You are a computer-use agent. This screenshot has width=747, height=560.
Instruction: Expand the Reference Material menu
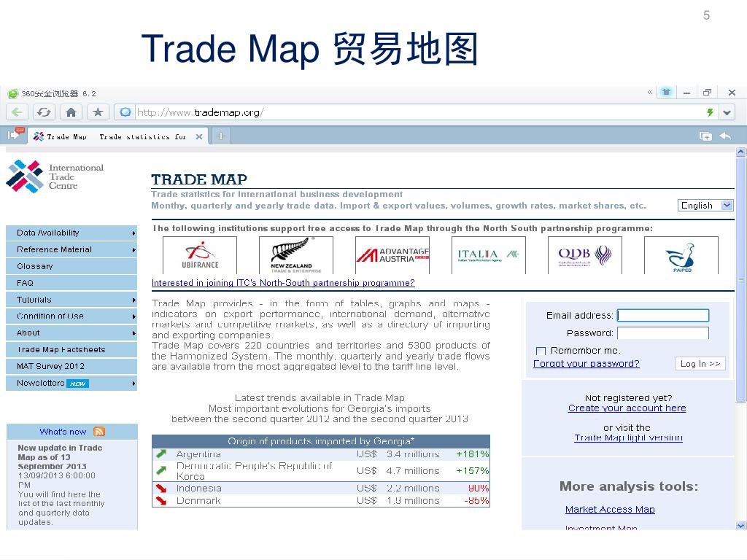[71, 249]
